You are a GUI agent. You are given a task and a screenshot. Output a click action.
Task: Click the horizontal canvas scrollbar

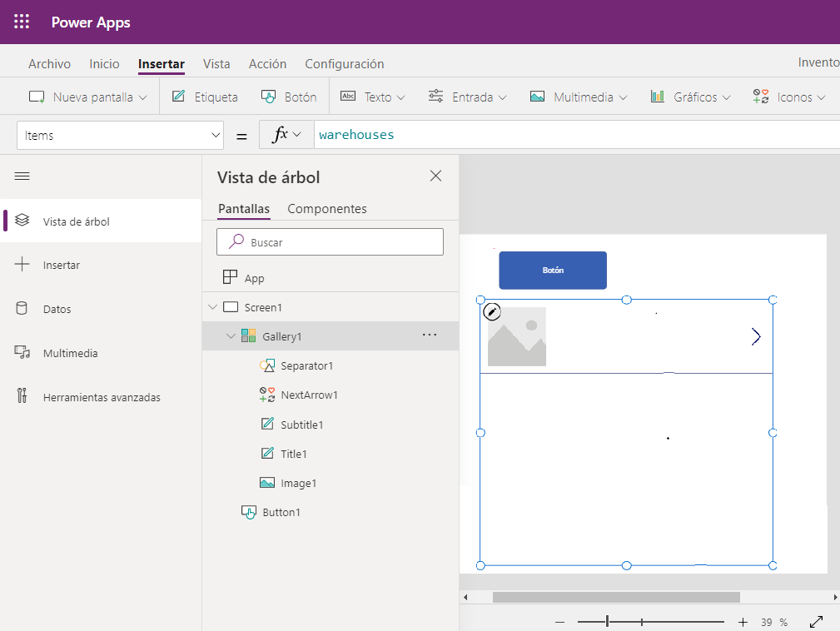point(616,597)
